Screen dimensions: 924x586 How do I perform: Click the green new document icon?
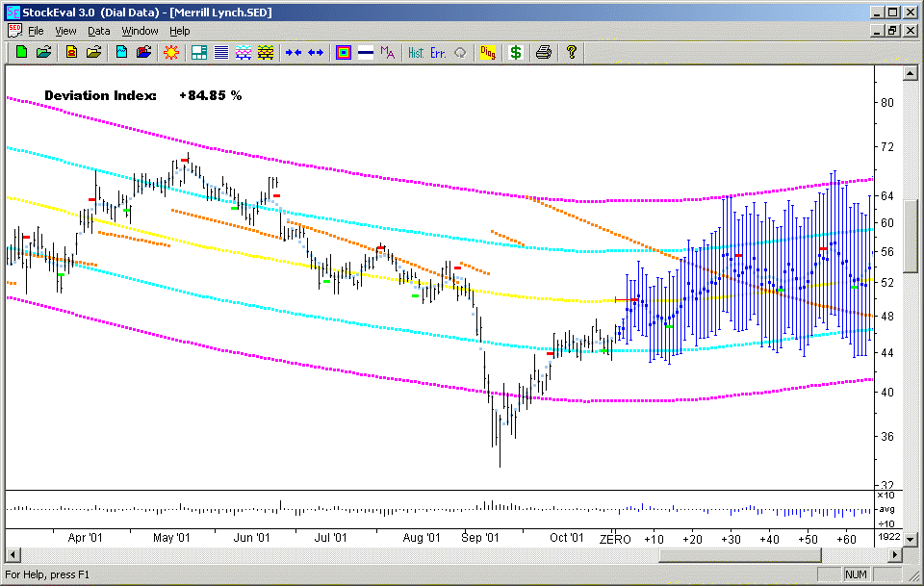(22, 52)
